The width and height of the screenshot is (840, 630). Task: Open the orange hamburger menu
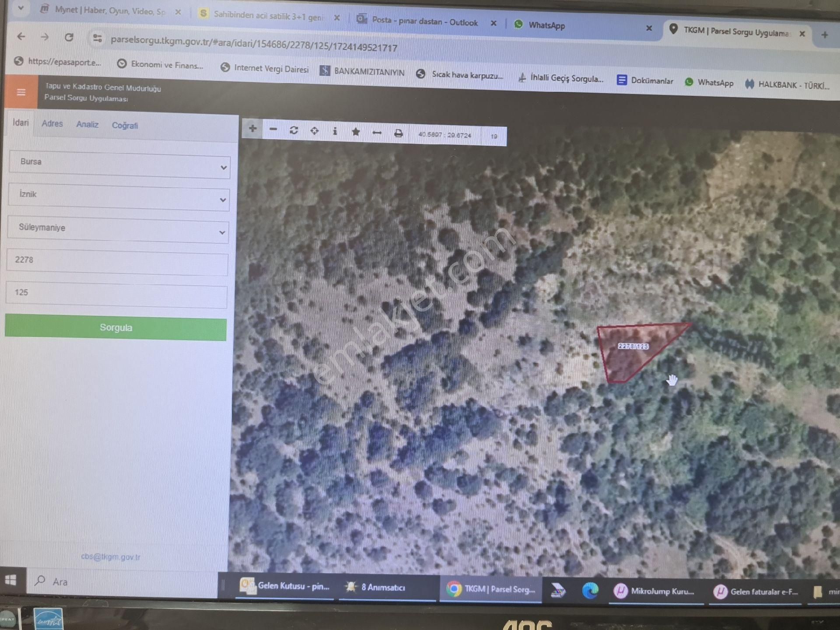21,92
